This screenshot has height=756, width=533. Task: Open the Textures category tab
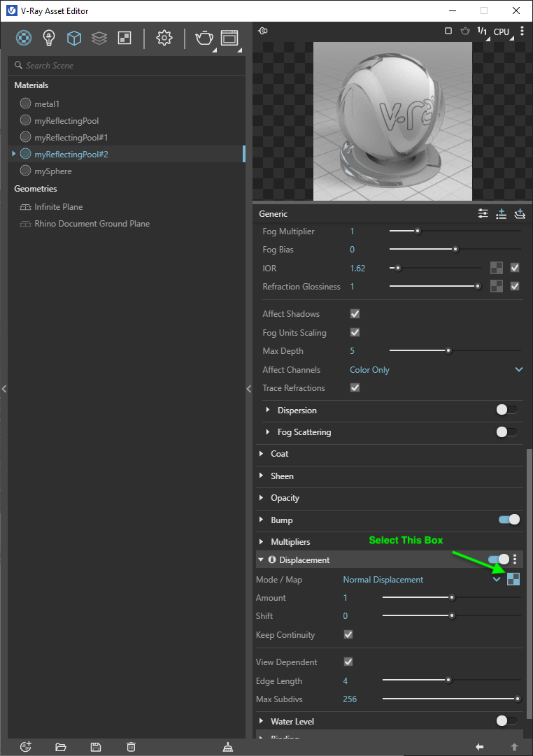[125, 38]
